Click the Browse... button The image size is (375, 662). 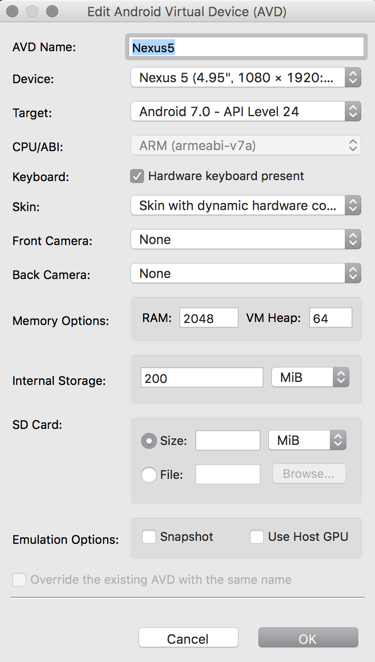point(309,474)
